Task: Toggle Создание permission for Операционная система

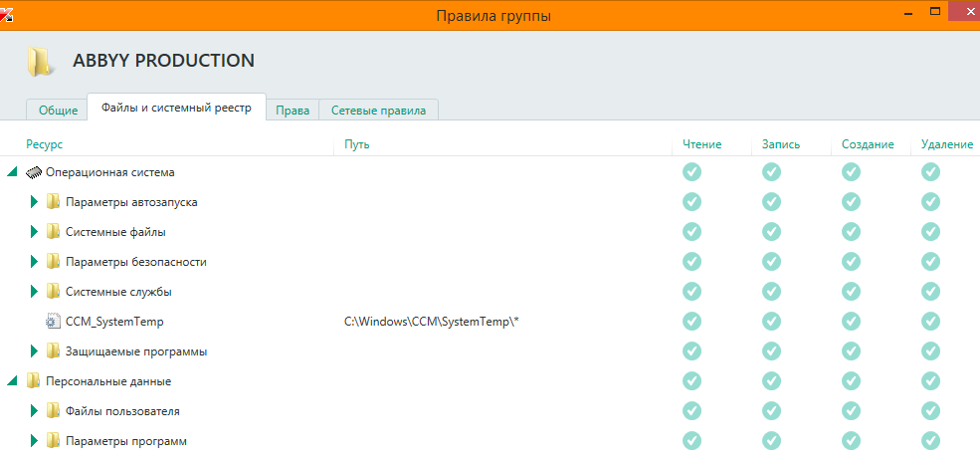Action: 851,172
